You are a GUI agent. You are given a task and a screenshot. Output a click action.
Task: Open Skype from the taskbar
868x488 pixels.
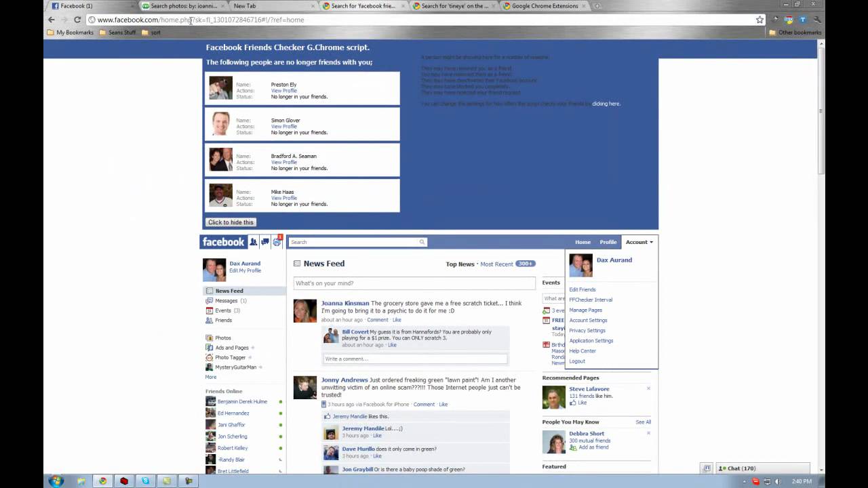pos(145,481)
